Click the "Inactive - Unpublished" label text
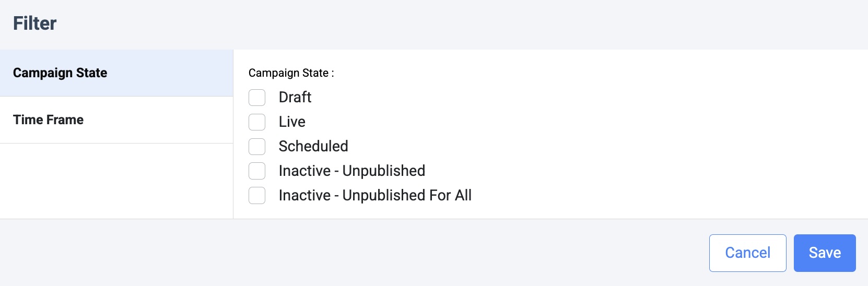The image size is (868, 286). tap(352, 171)
